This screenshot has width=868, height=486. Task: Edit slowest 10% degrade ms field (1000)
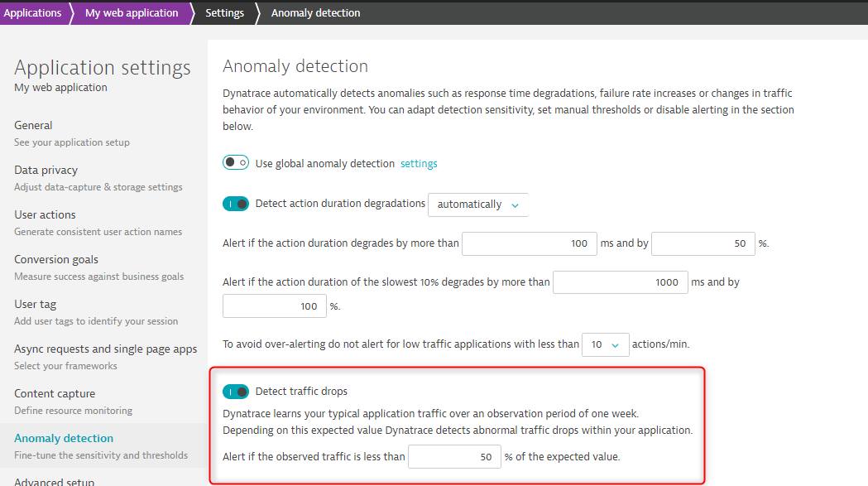tap(620, 282)
